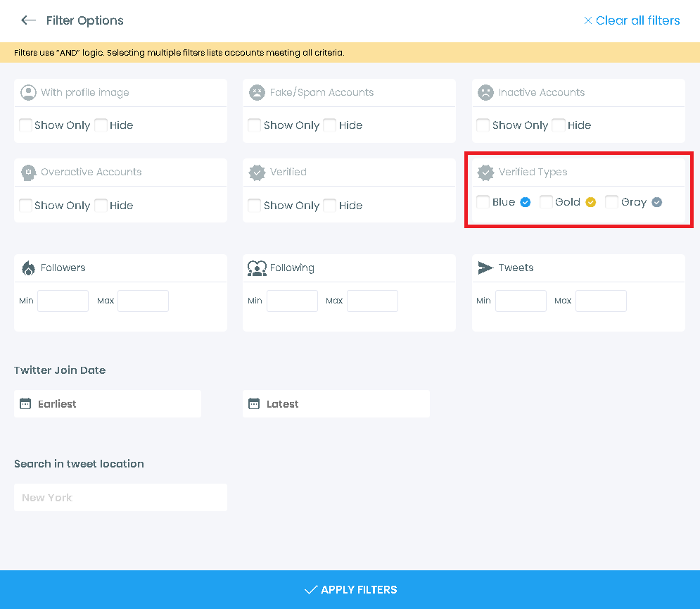Click the APPLY FILTERS button
Screen dimensions: 700x609
(x=350, y=590)
